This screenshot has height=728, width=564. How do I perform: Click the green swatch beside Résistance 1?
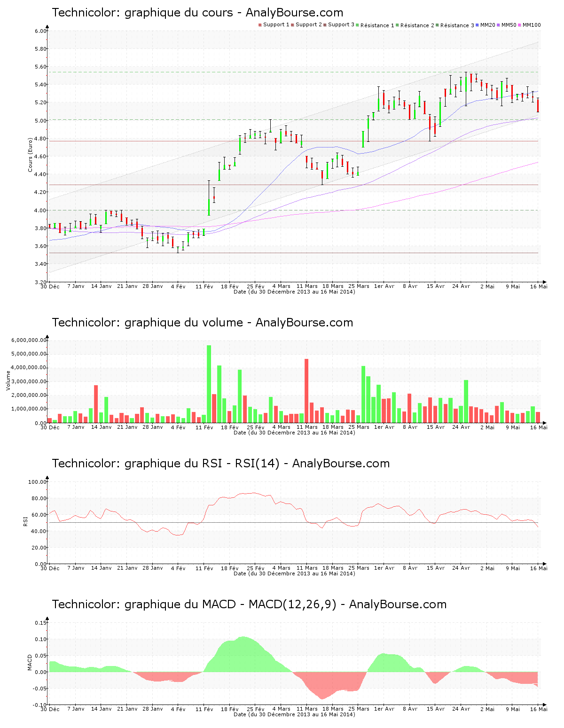[x=358, y=25]
